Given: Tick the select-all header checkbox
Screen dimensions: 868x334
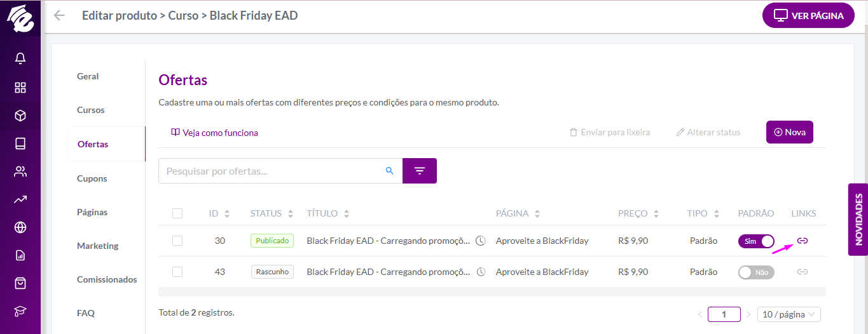Looking at the screenshot, I should click(x=177, y=213).
